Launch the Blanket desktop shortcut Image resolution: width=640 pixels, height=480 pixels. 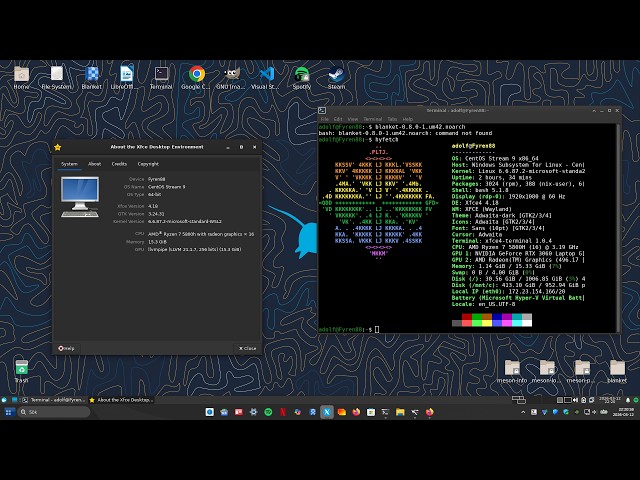point(91,78)
